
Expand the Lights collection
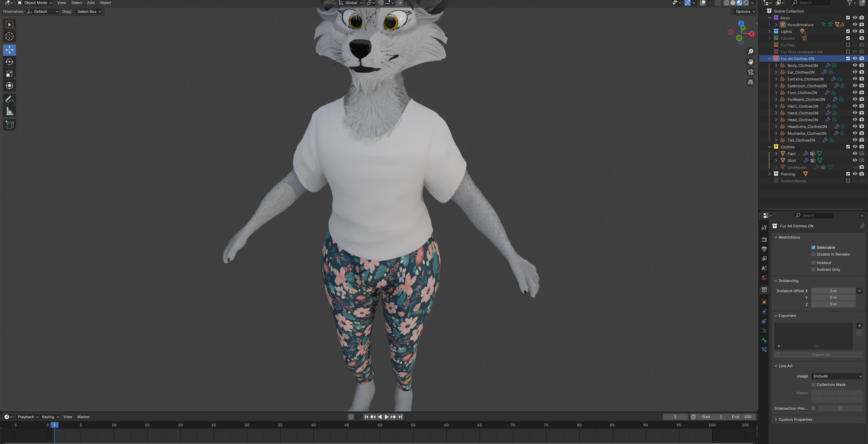[770, 31]
